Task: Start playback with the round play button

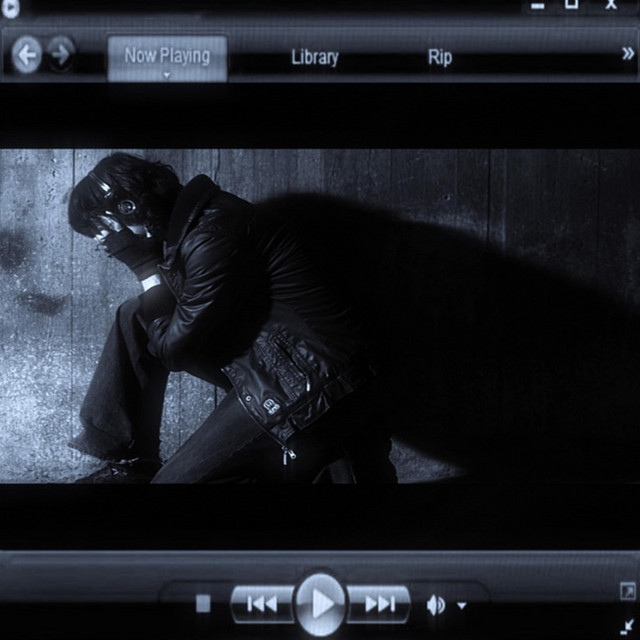Action: pos(321,604)
